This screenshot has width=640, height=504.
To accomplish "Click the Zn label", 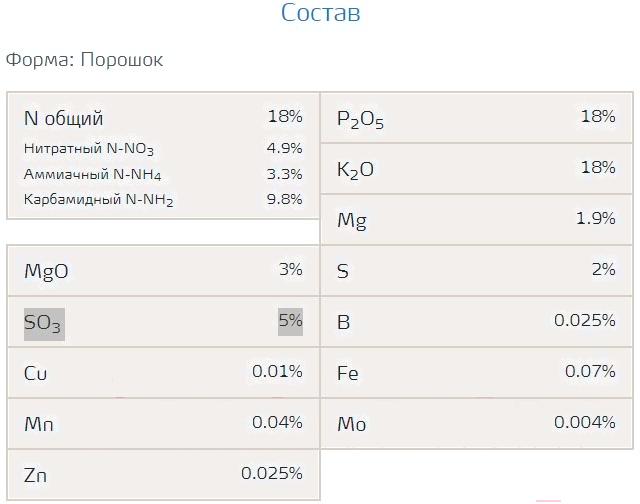I will pos(36,475).
